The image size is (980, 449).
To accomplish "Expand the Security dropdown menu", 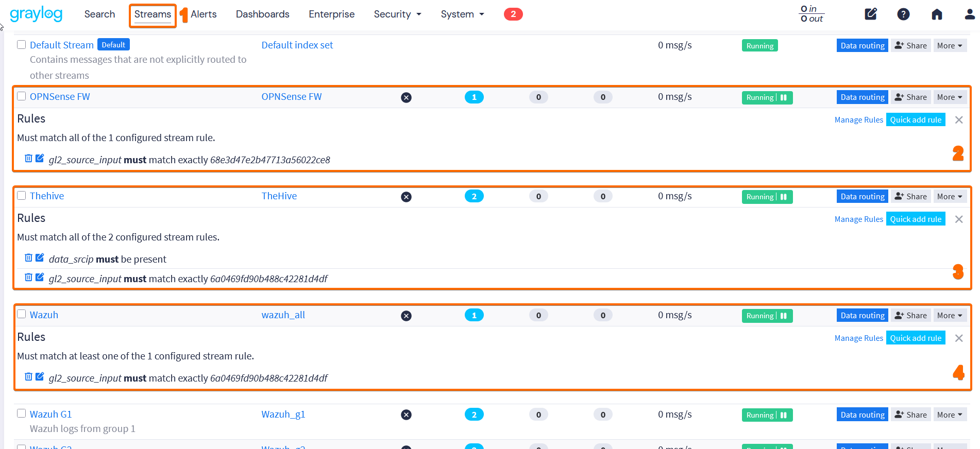I will point(397,14).
